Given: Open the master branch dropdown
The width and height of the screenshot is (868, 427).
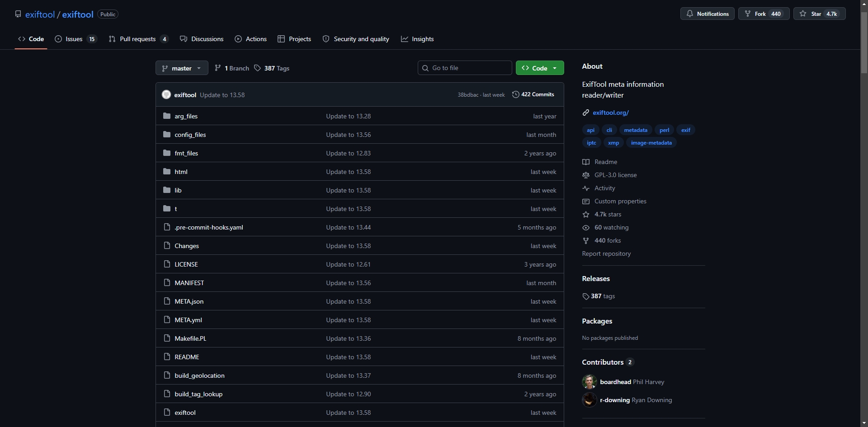Looking at the screenshot, I should [x=182, y=68].
